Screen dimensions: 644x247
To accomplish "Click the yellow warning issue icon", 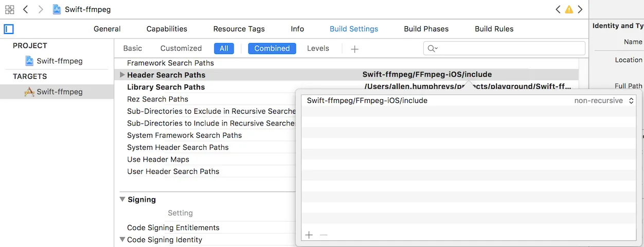I will (x=569, y=9).
